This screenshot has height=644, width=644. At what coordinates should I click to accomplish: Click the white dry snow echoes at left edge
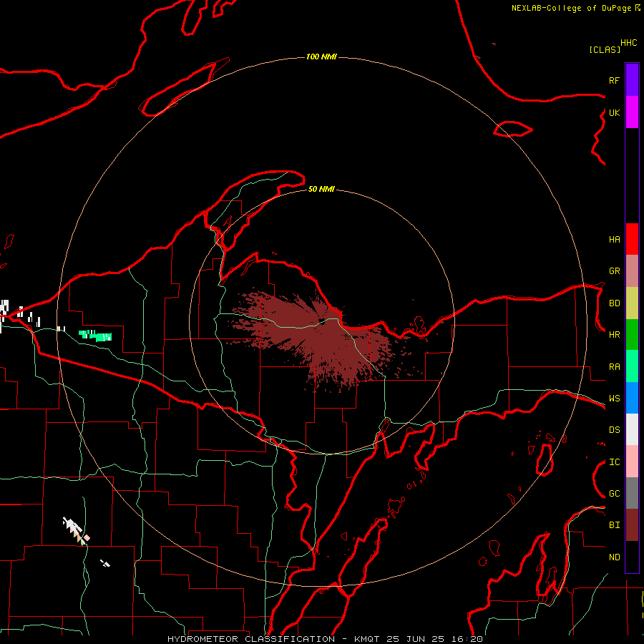[x=20, y=316]
